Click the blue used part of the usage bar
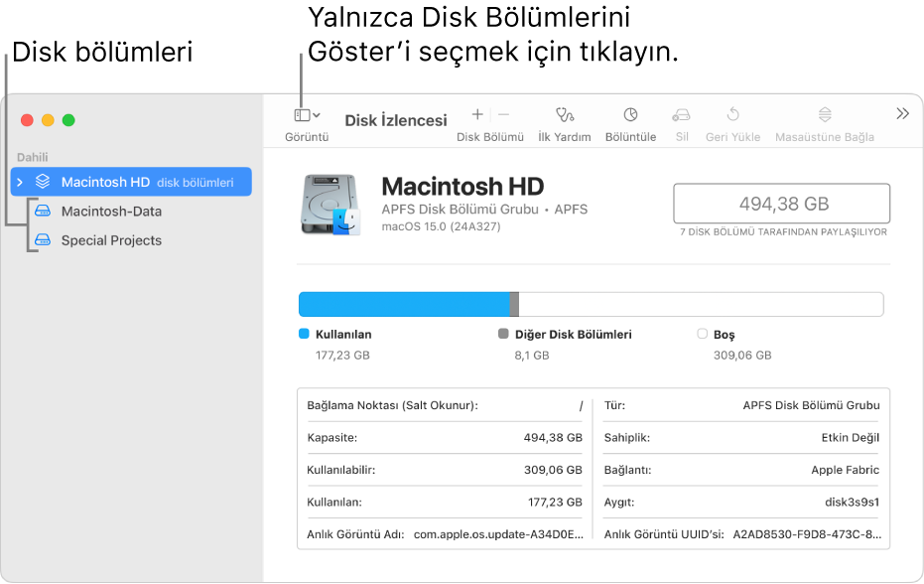 point(404,304)
